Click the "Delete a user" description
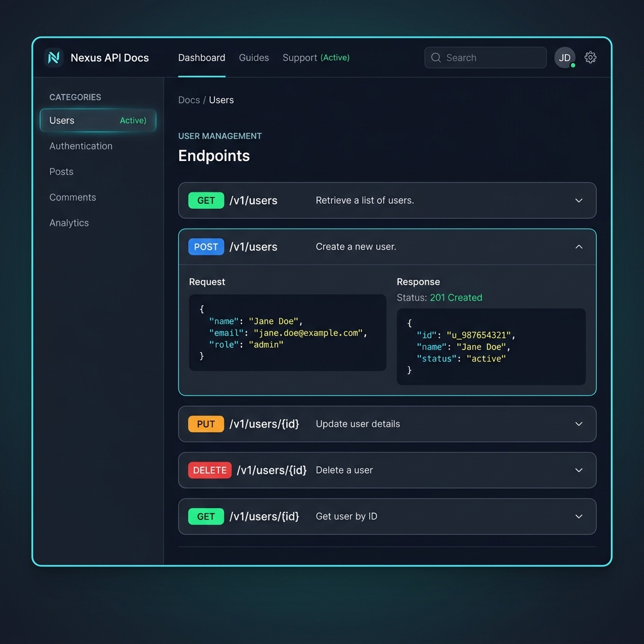 pos(344,470)
